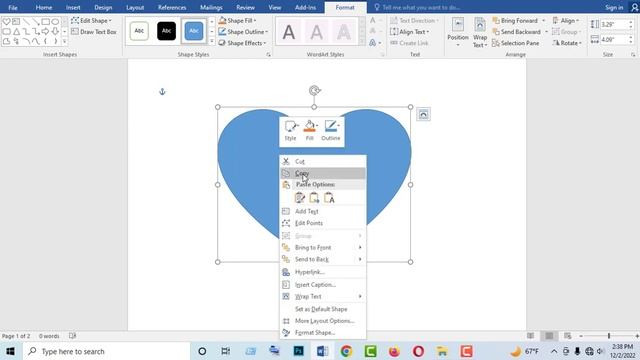
Task: Apply the white outlined Abc shape style
Action: (139, 31)
